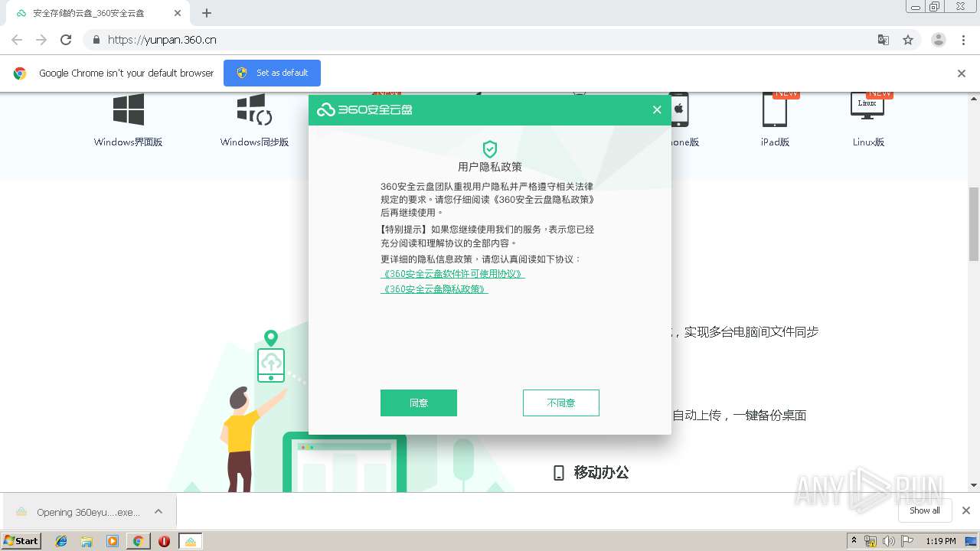Open Windows Explorer folder on taskbar

[87, 541]
